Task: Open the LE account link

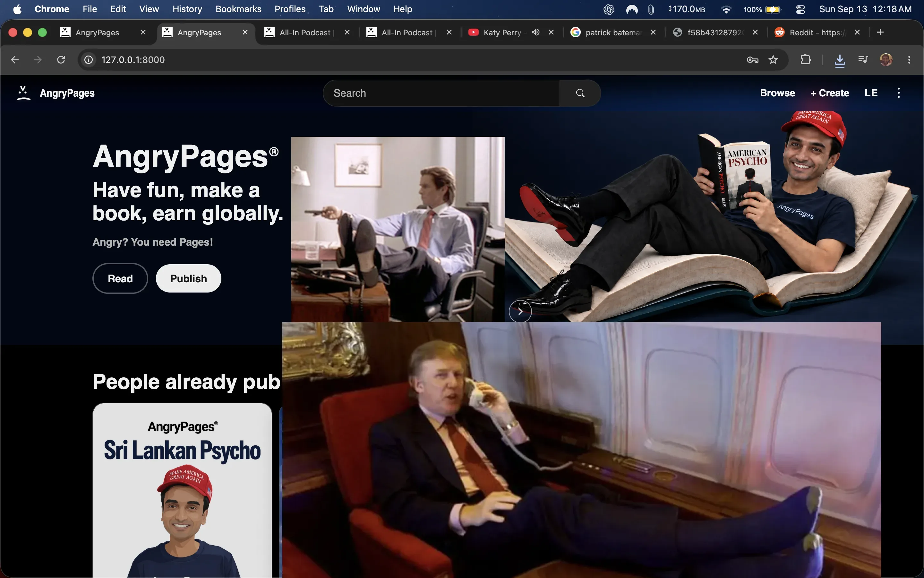Action: click(871, 93)
